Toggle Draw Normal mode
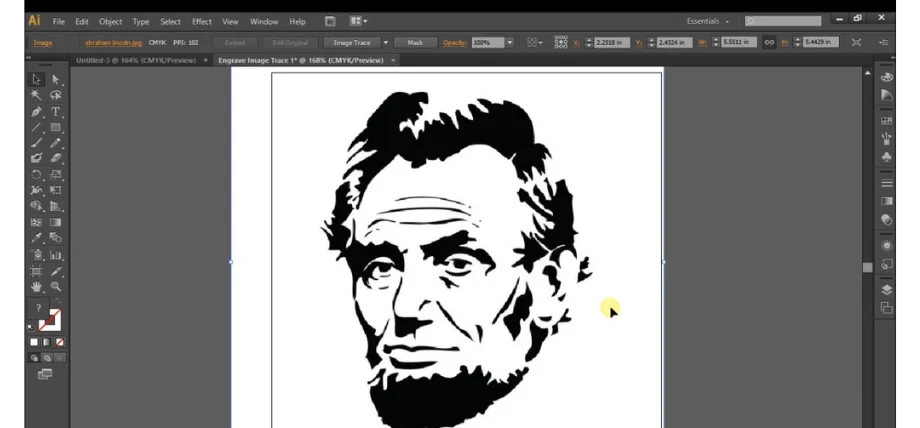 [x=34, y=358]
